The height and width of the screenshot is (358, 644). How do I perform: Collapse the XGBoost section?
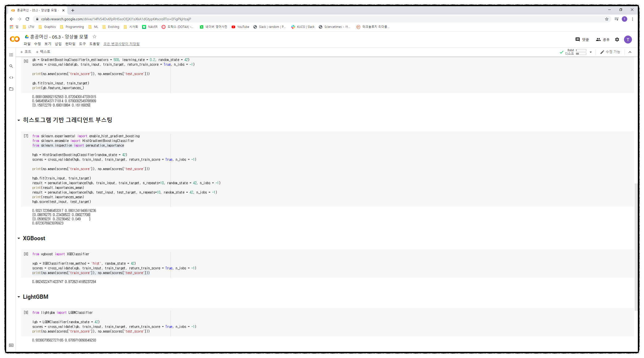click(x=19, y=238)
